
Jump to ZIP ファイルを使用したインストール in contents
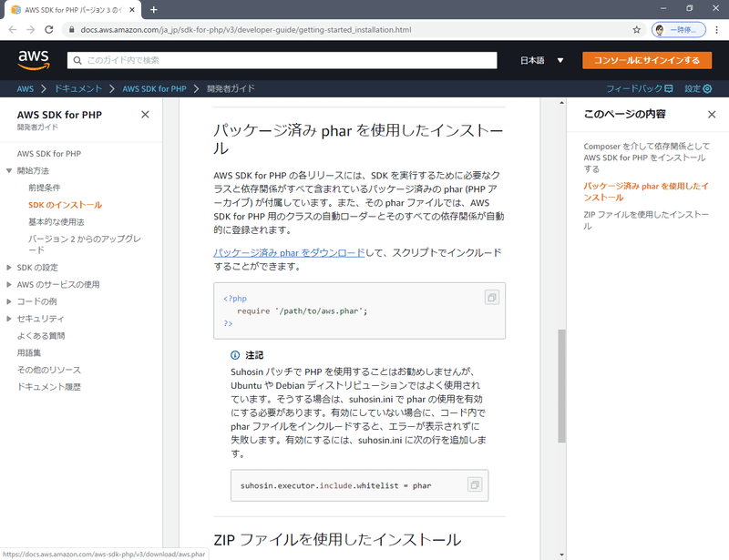[x=646, y=220]
